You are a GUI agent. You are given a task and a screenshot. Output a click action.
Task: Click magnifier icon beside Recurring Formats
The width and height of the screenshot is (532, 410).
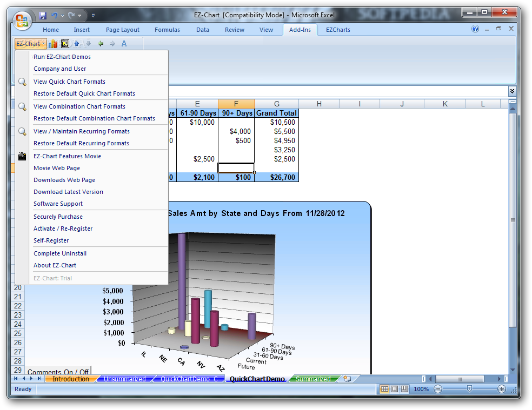[x=22, y=131]
